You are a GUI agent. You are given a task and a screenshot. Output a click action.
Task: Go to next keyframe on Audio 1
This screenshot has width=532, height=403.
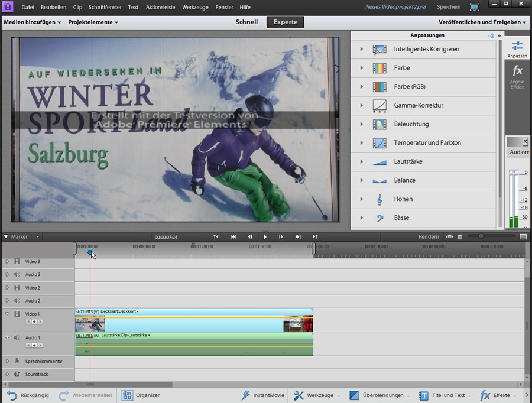(40, 345)
